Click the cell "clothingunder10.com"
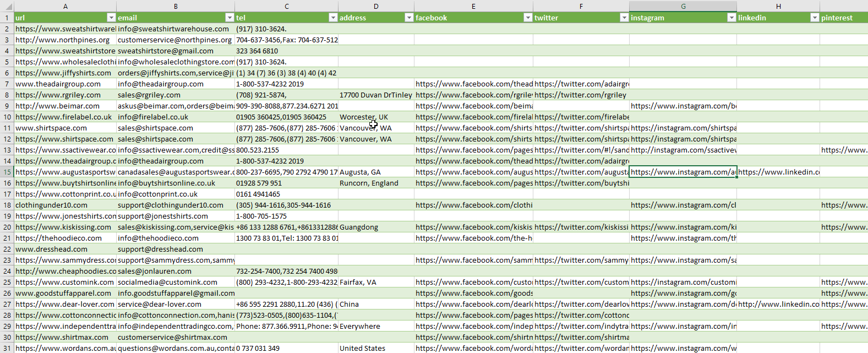 (65, 205)
